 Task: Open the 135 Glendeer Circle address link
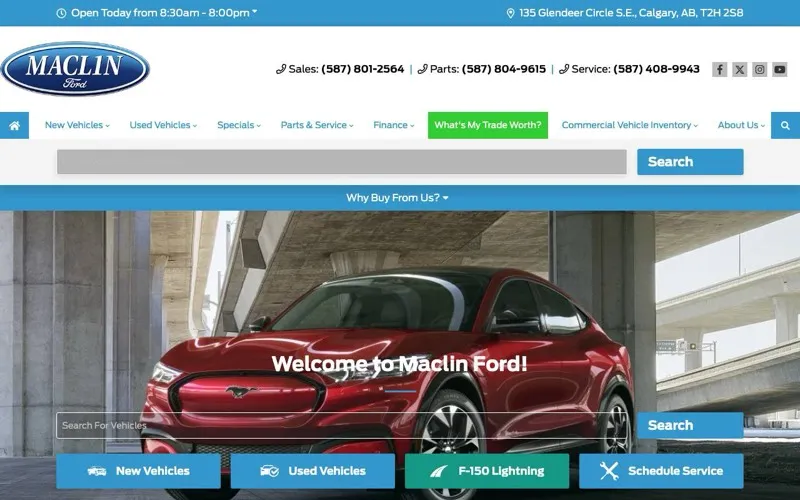631,13
